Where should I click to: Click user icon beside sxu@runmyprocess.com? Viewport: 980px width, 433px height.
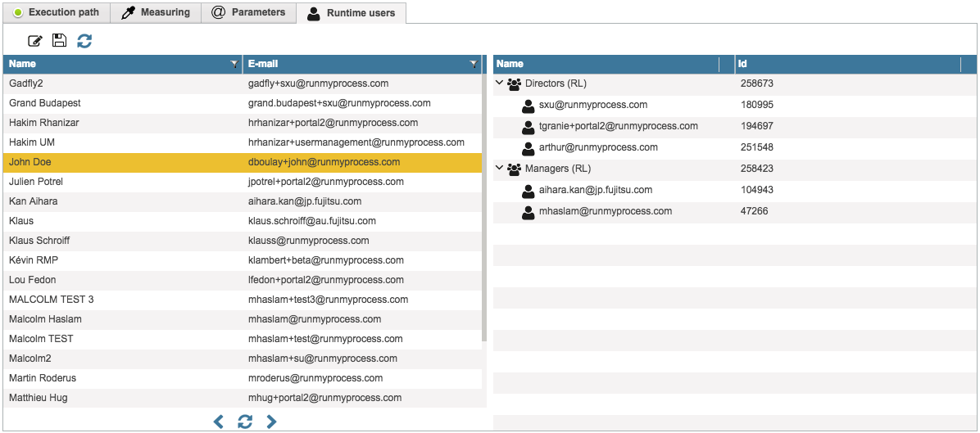(529, 106)
